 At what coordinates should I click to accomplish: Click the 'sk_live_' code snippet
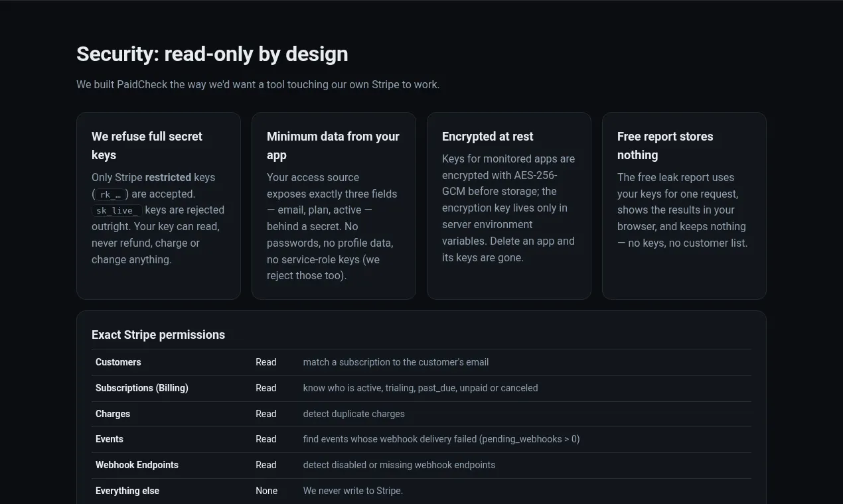coord(117,210)
